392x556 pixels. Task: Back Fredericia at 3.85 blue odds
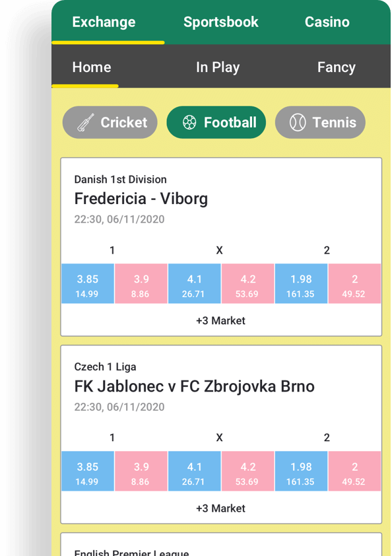pos(88,284)
